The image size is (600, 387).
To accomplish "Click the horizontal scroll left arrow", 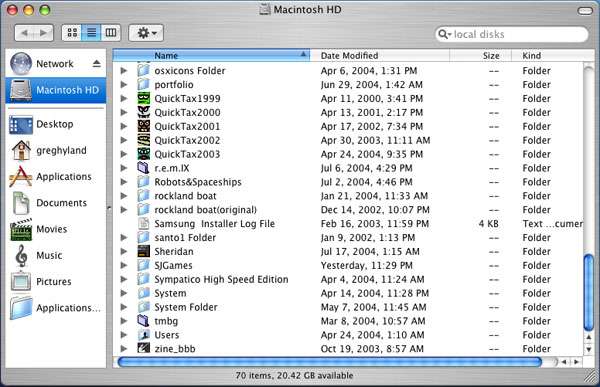I will 564,362.
